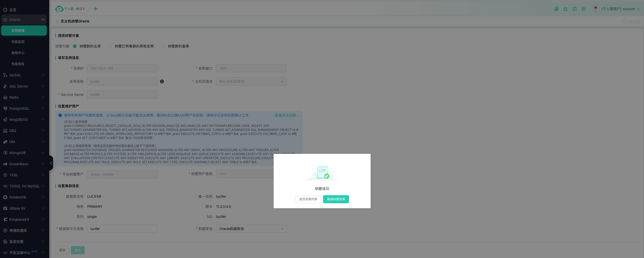Click the user avatar in top bar
The image size is (644, 258).
(x=596, y=9)
